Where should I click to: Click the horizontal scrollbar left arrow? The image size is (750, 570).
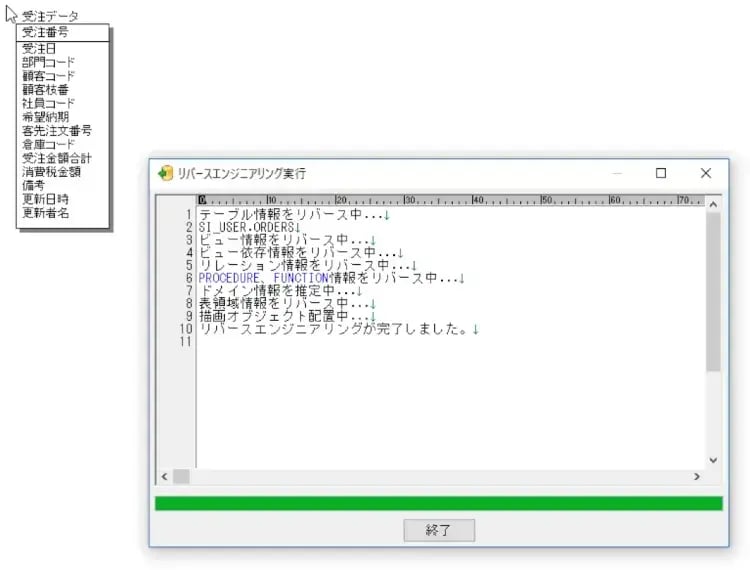coord(164,477)
